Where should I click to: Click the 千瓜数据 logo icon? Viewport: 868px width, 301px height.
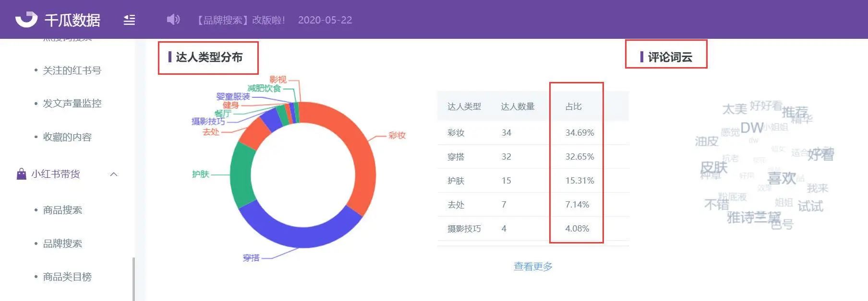coord(26,19)
